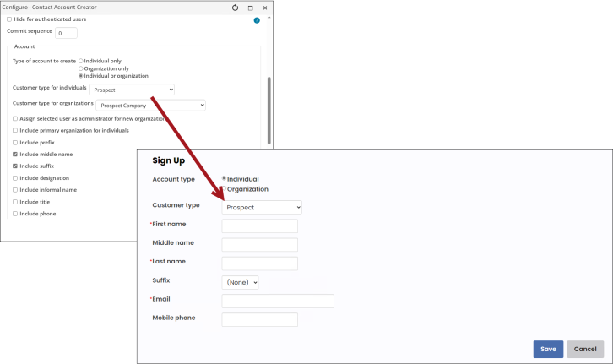The image size is (613, 364).
Task: Open Customer type dropdown in Sign Up form
Action: (x=262, y=207)
